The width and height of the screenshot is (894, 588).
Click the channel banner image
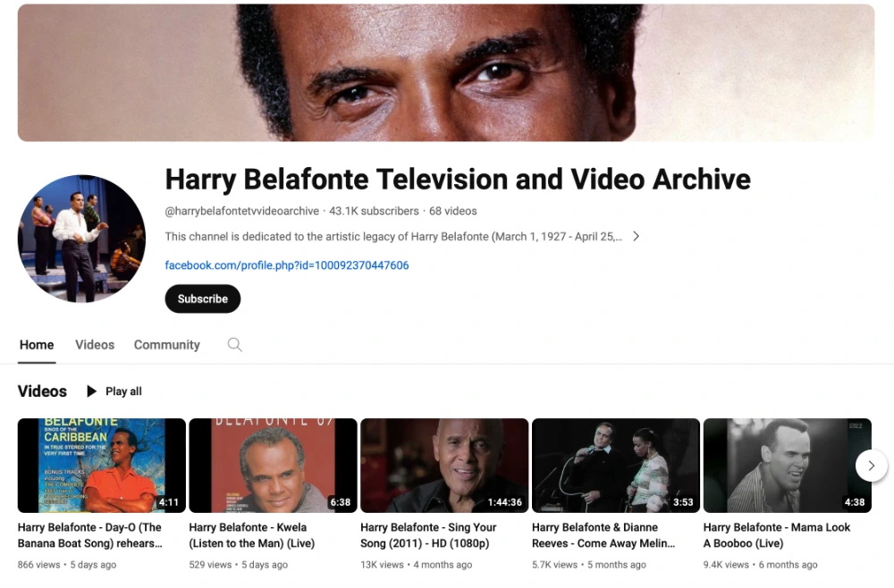446,72
